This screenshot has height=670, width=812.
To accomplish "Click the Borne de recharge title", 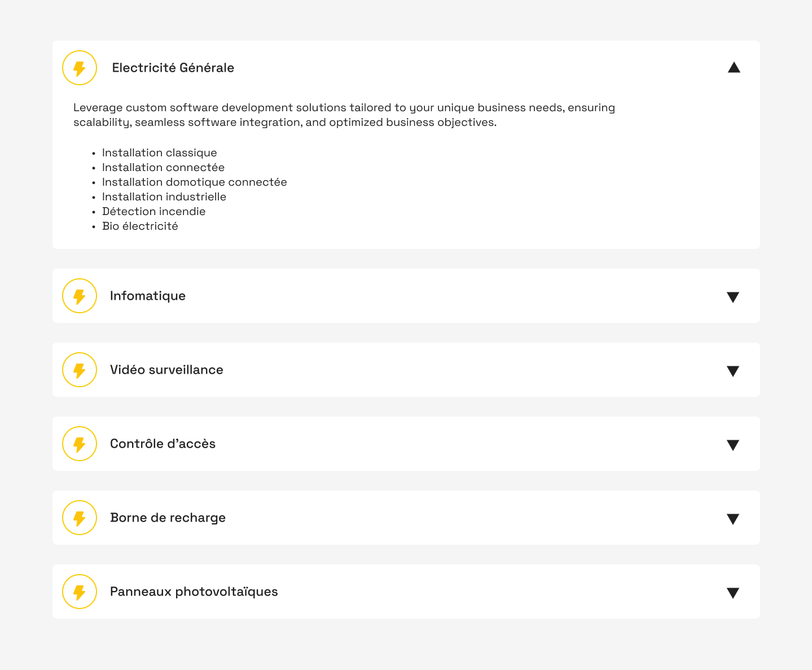I will pyautogui.click(x=168, y=518).
